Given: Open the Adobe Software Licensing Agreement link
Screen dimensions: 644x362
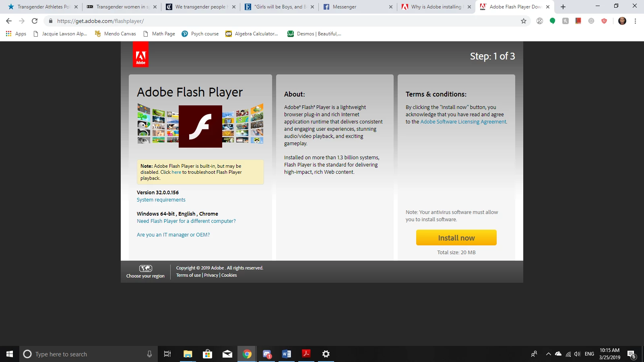Looking at the screenshot, I should pos(463,122).
